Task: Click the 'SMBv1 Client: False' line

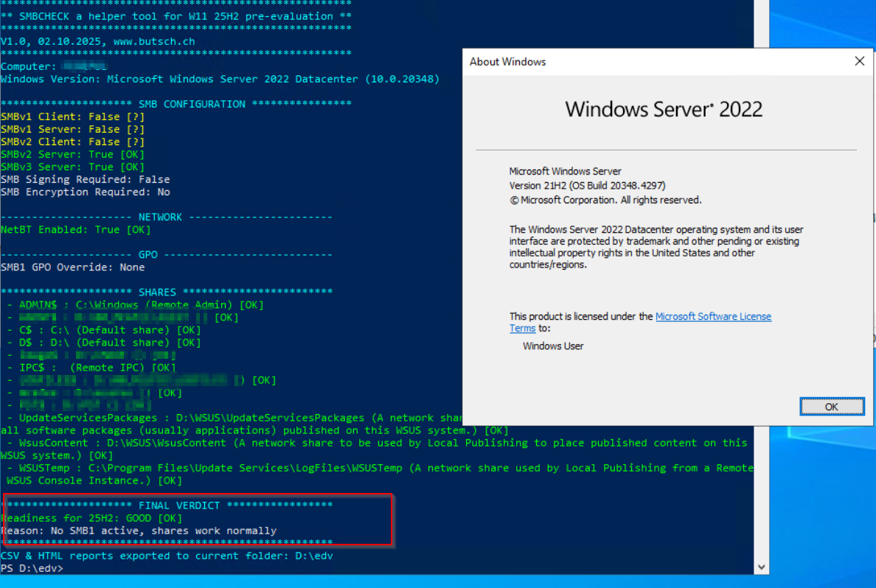Action: pos(72,116)
